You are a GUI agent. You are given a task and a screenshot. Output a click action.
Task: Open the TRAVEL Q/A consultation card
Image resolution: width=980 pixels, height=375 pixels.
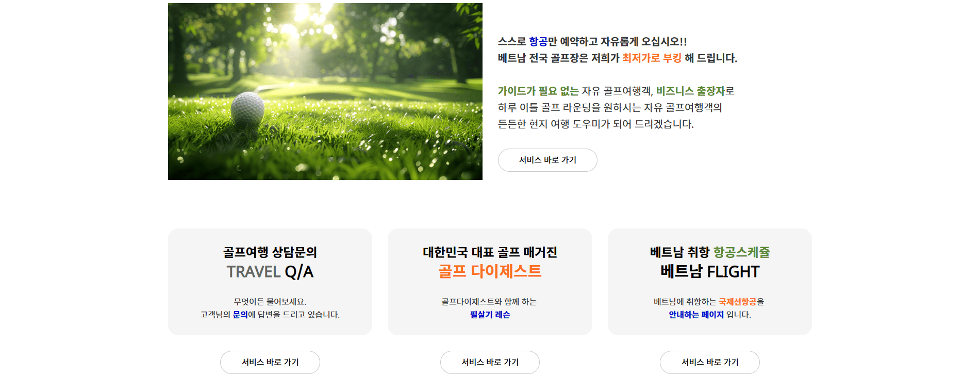[x=270, y=282]
